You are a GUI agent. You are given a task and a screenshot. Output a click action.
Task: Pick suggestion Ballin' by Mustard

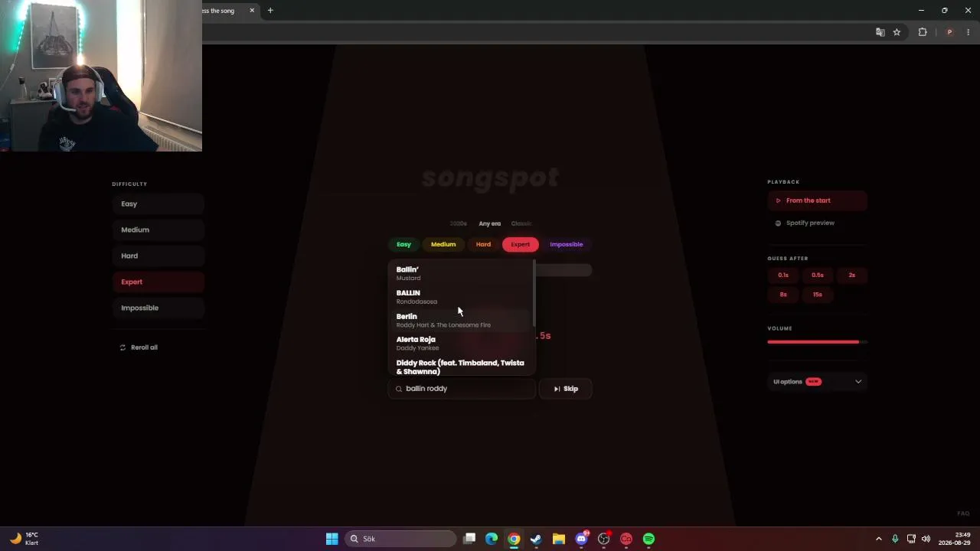tap(461, 273)
